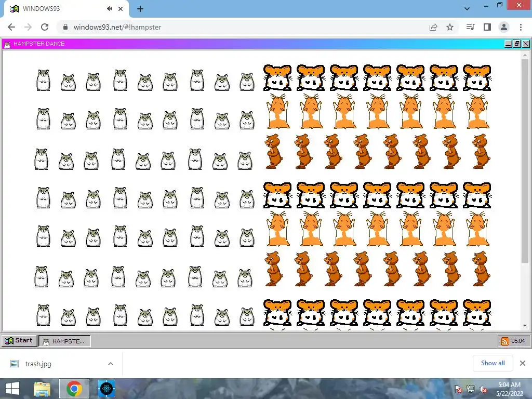The width and height of the screenshot is (532, 399).
Task: Select the HAMPSTE... taskbar button
Action: [64, 341]
